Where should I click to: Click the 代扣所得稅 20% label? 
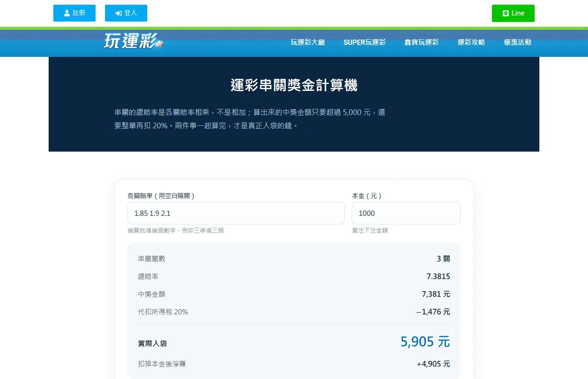pyautogui.click(x=163, y=312)
